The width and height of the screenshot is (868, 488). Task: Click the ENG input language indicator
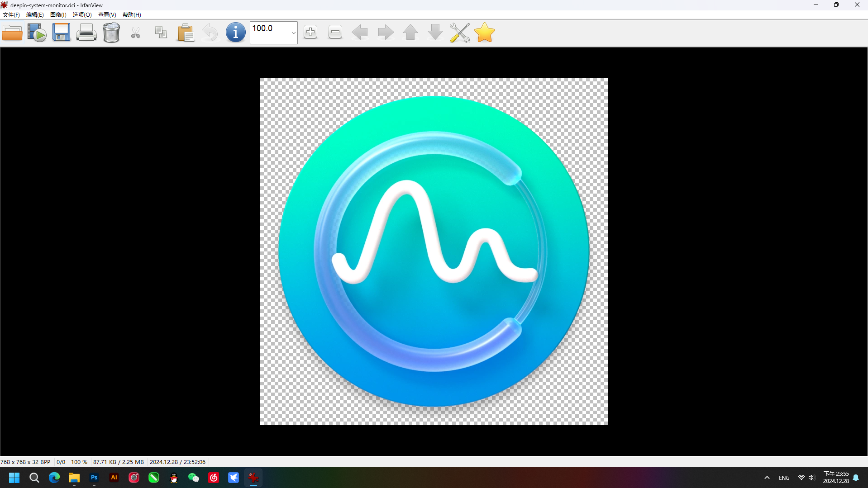click(x=784, y=478)
